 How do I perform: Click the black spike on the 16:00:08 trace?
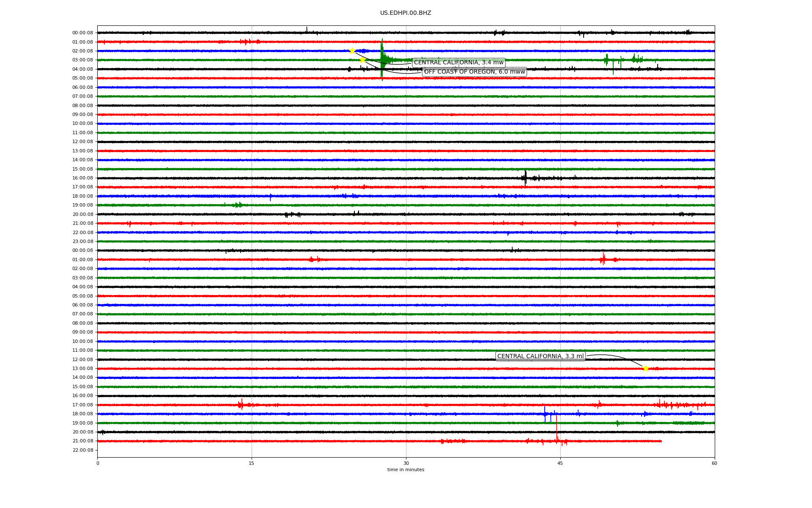[x=525, y=177]
